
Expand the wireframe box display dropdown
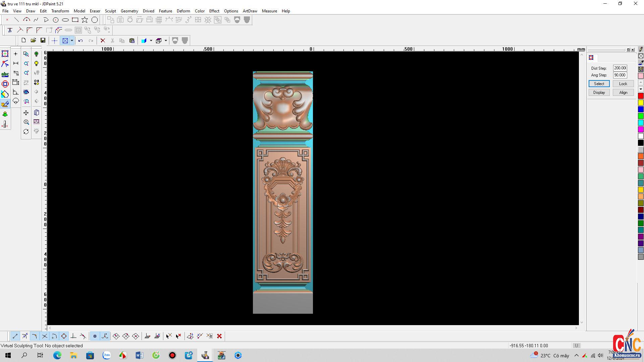[x=166, y=41]
